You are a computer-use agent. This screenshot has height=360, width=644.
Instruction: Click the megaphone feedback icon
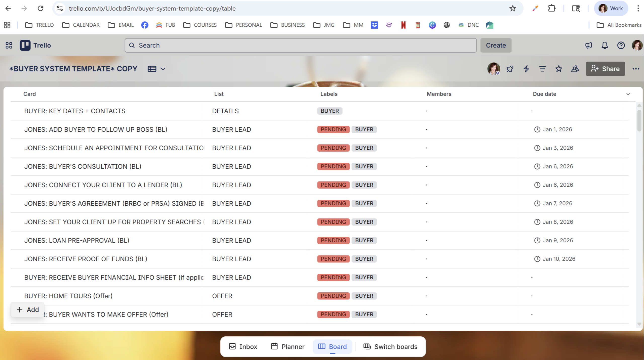[588, 45]
